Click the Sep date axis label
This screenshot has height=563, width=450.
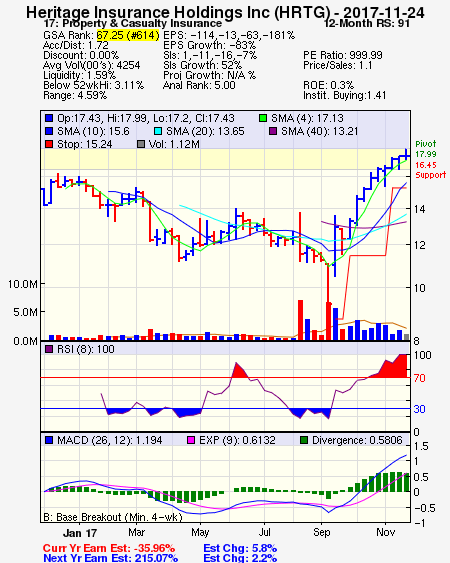click(322, 532)
